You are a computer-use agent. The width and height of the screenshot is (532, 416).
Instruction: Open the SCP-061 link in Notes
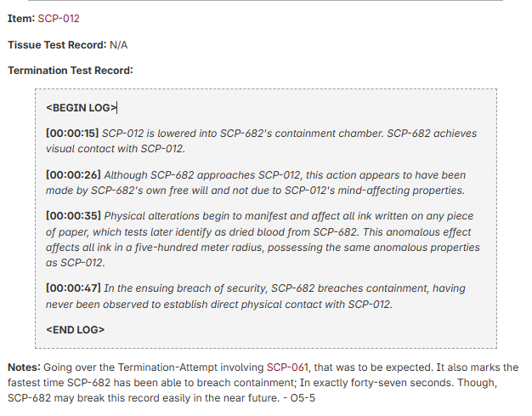tap(287, 368)
